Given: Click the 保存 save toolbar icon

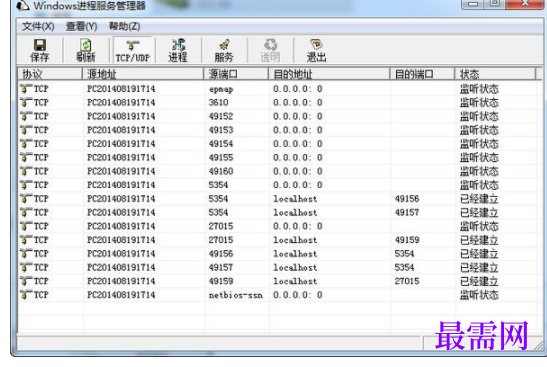Looking at the screenshot, I should (39, 50).
